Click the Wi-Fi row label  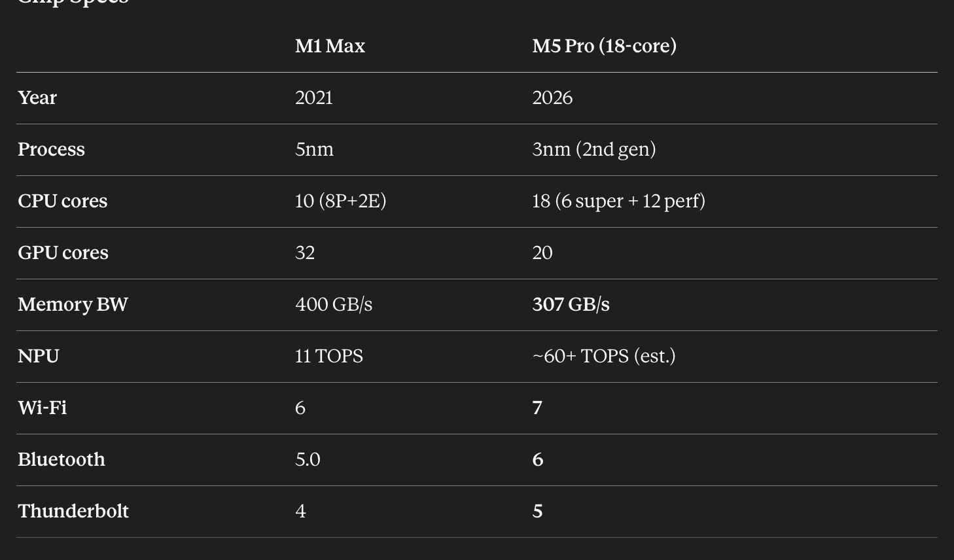tap(42, 408)
